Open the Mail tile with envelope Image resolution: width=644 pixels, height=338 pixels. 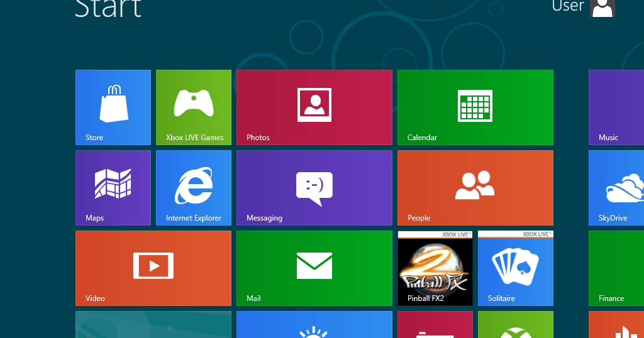click(x=314, y=268)
